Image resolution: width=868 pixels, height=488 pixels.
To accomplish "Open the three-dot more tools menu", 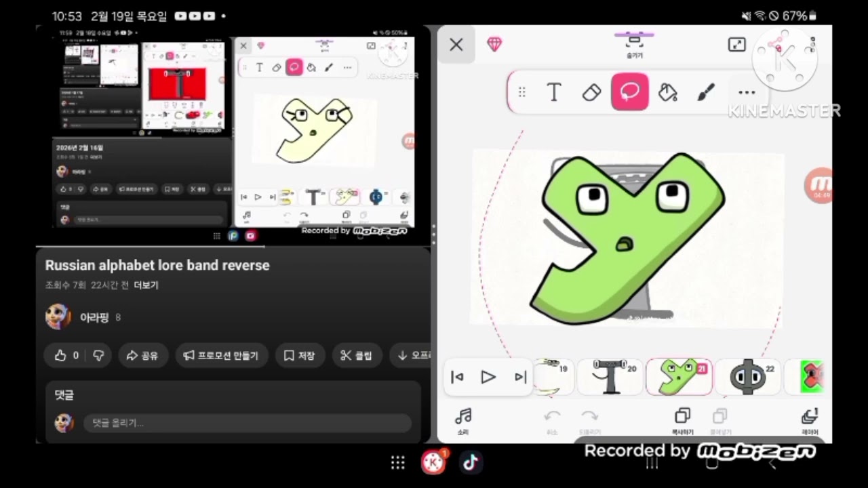I will 746,93.
